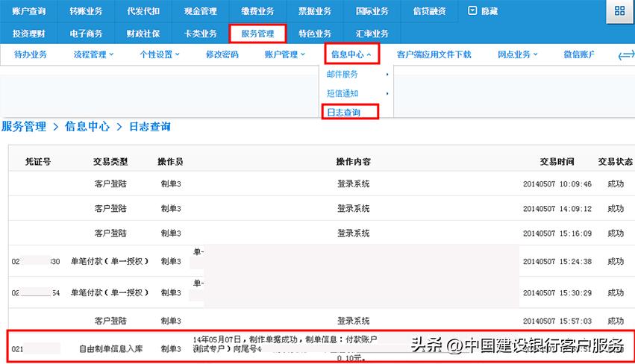The width and height of the screenshot is (635, 364).
Task: Open the grid layout icon at top right
Action: (619, 11)
